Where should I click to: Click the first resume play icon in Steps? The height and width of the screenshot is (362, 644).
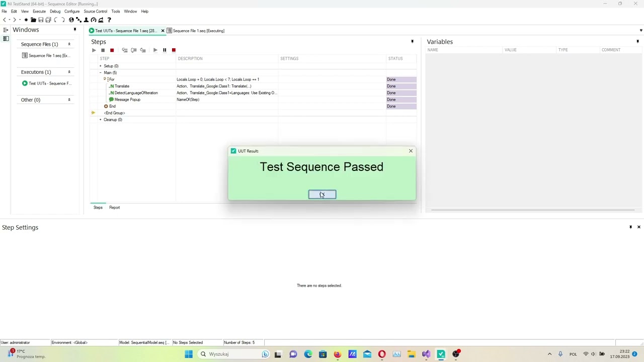(94, 50)
